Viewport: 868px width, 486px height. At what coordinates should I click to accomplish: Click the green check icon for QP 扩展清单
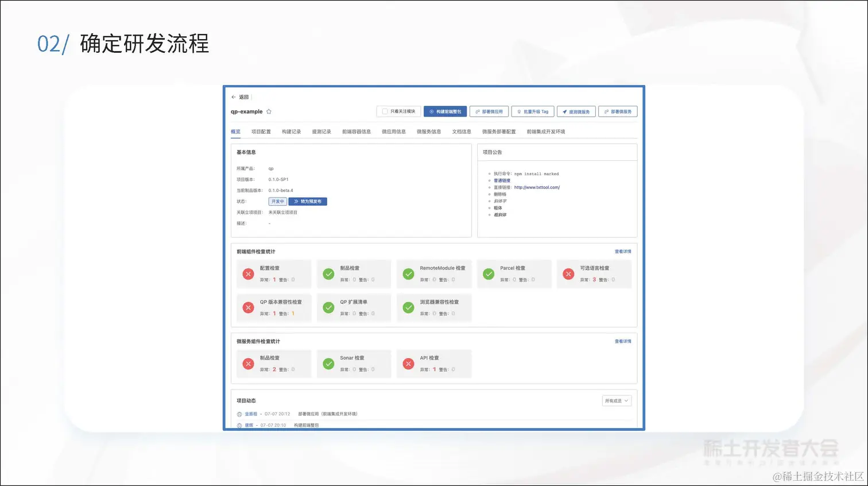[x=328, y=308]
